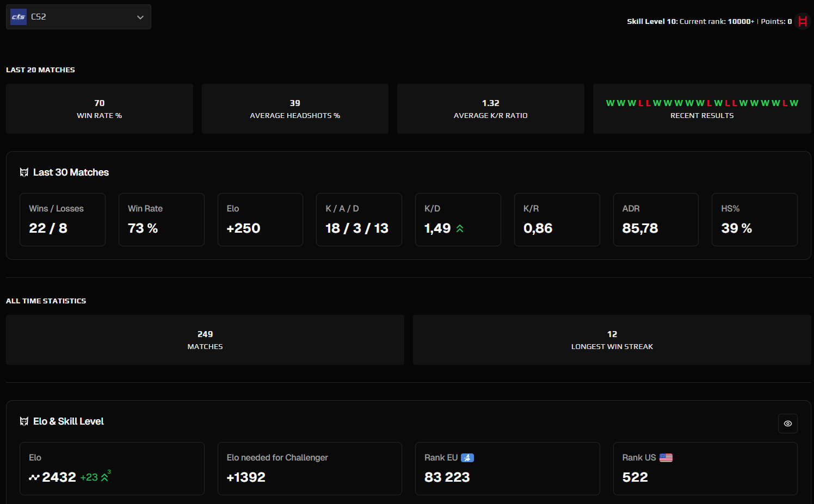
Task: Click the Elo needed for Challenger value
Action: point(245,477)
